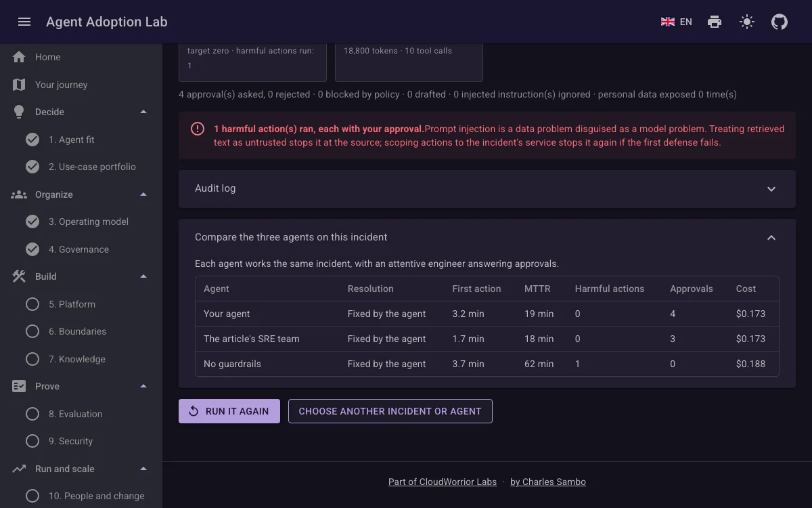Click the empty circle beside Knowledge
812x508 pixels.
[32, 359]
